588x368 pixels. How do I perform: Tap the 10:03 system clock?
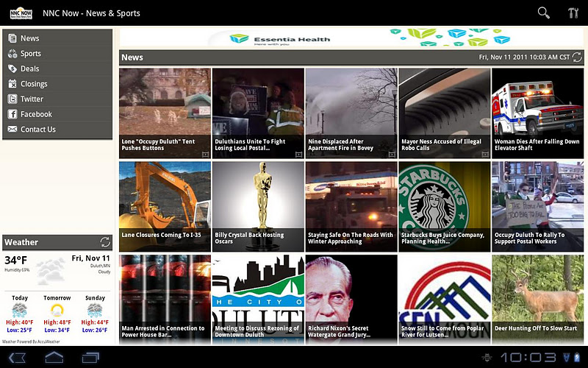(528, 357)
